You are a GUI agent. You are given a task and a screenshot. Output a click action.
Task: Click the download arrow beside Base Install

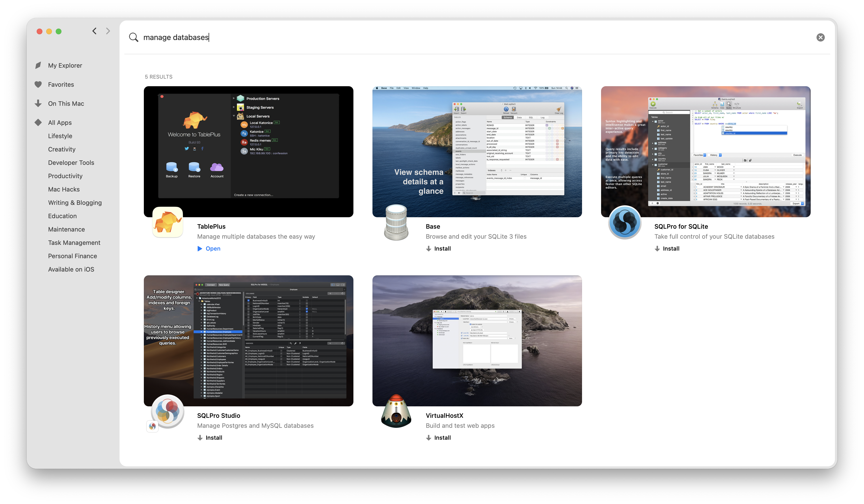pos(428,249)
